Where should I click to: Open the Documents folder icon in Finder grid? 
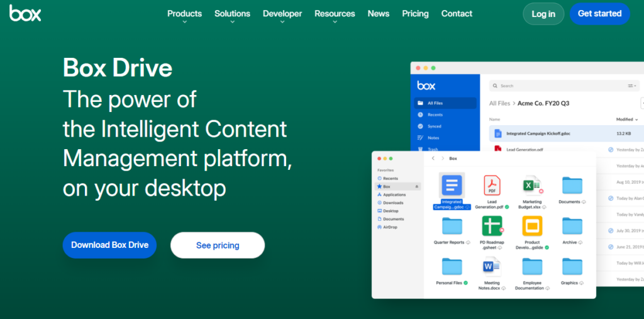click(572, 186)
